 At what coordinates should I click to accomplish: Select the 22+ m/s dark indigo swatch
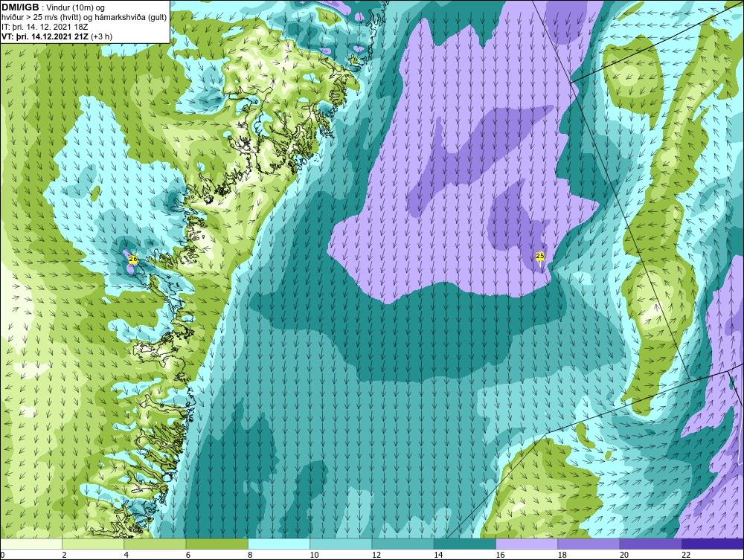tap(713, 544)
